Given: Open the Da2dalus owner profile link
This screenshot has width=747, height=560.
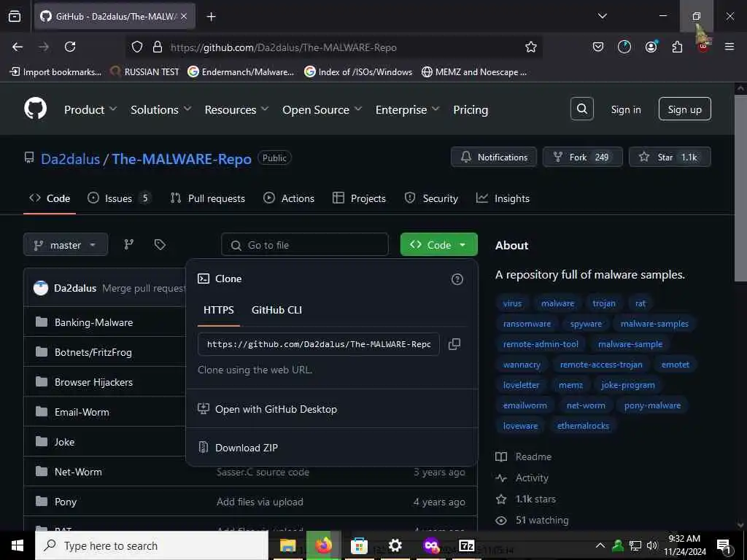Looking at the screenshot, I should coord(70,158).
